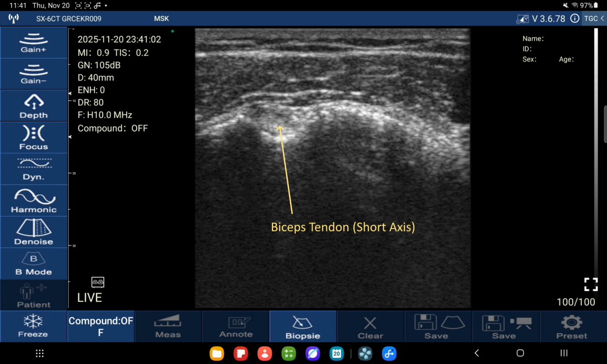The image size is (607, 364).
Task: Decrease gain with the Gain- button
Action: click(34, 74)
